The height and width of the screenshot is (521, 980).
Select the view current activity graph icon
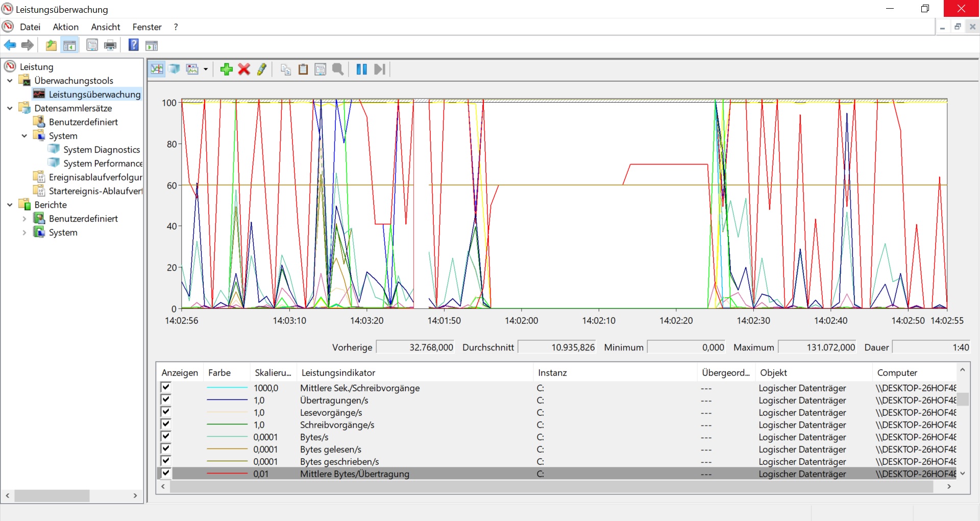click(157, 69)
